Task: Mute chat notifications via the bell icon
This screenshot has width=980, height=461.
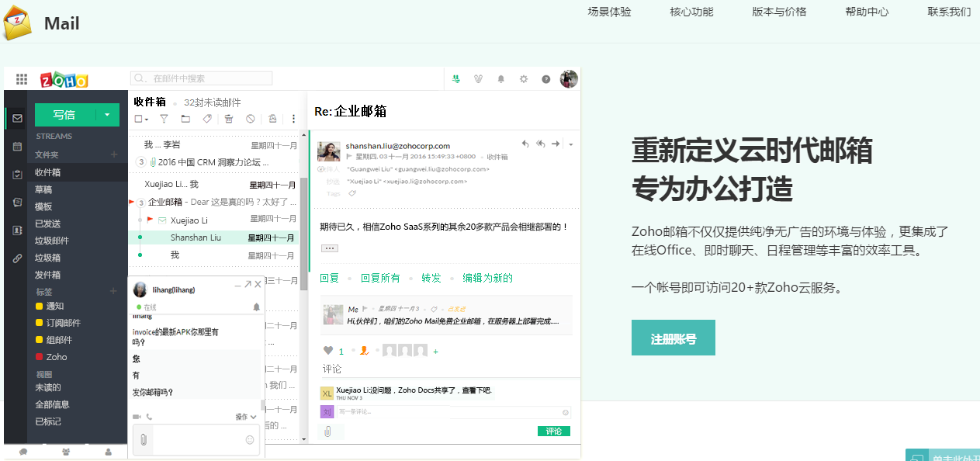Action: click(257, 307)
